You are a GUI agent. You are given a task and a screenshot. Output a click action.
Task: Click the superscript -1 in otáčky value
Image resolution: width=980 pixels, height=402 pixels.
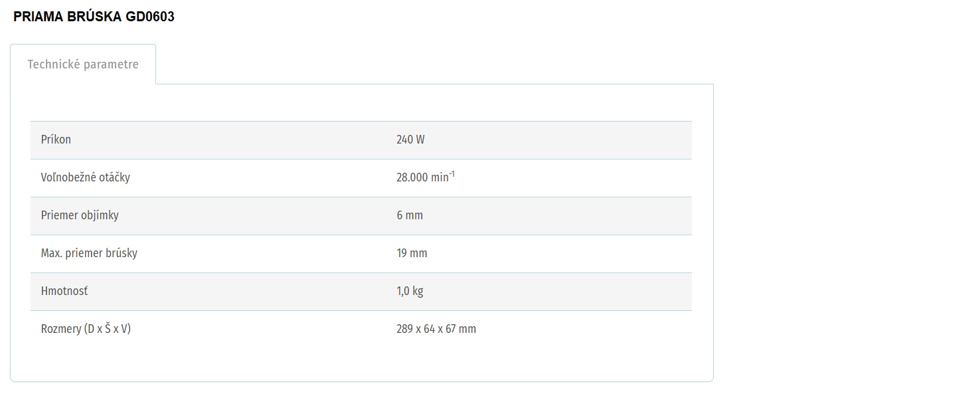(x=452, y=175)
